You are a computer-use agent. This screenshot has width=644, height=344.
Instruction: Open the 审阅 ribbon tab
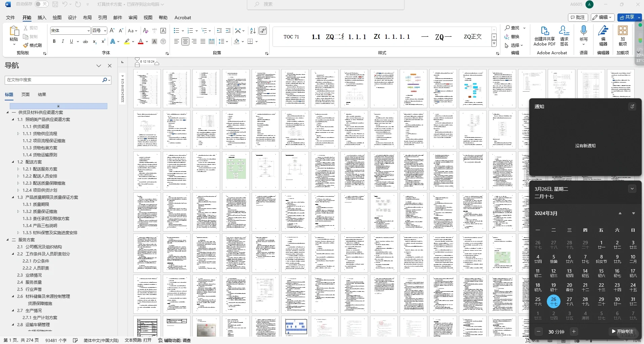pyautogui.click(x=133, y=18)
